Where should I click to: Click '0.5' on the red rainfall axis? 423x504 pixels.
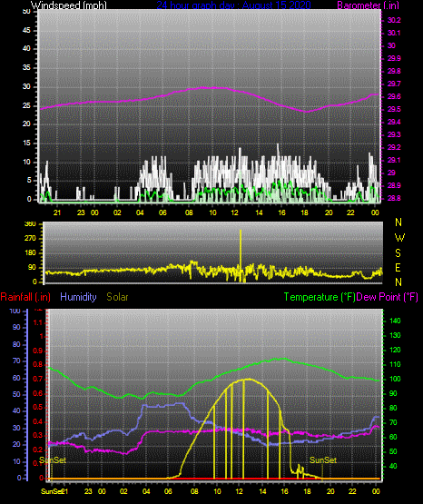click(38, 407)
